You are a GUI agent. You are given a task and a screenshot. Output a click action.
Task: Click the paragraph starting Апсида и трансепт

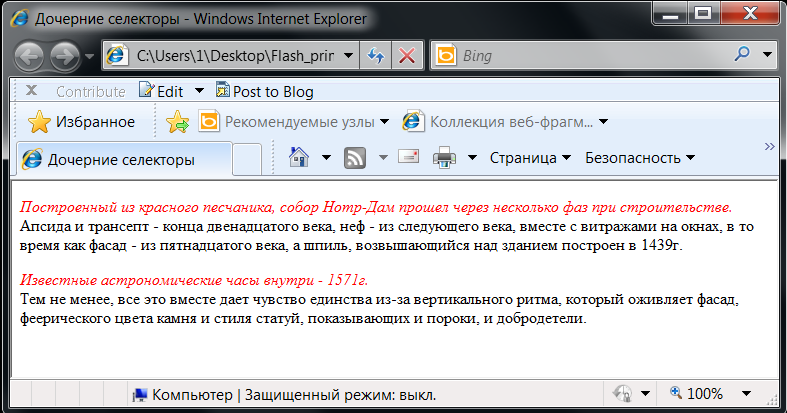pyautogui.click(x=386, y=236)
